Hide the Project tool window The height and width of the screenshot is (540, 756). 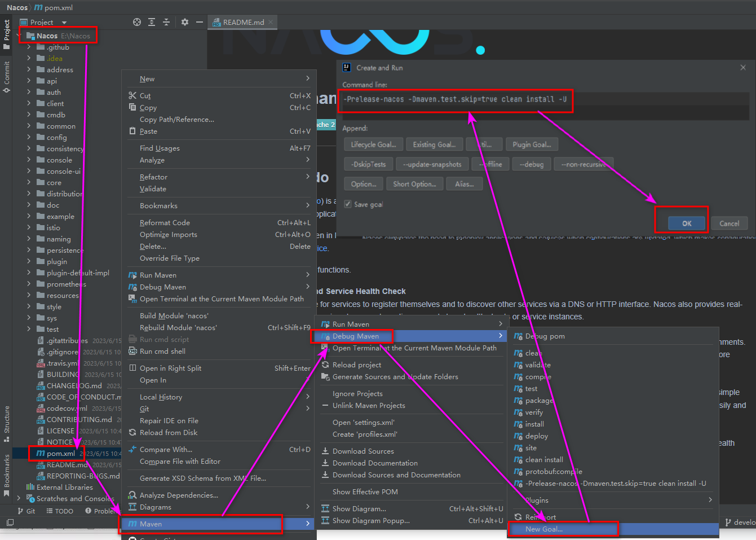199,22
